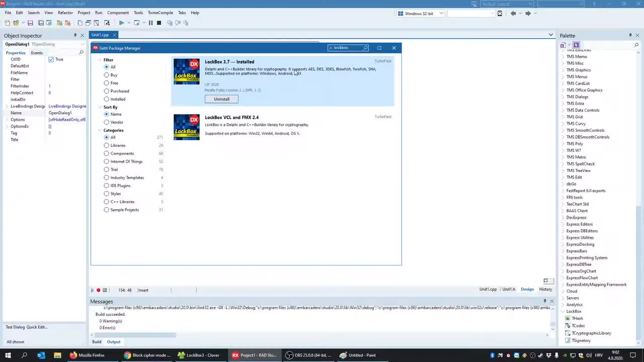Collapse the Sort By section
Viewport: 644px width, 362px height.
pyautogui.click(x=100, y=107)
